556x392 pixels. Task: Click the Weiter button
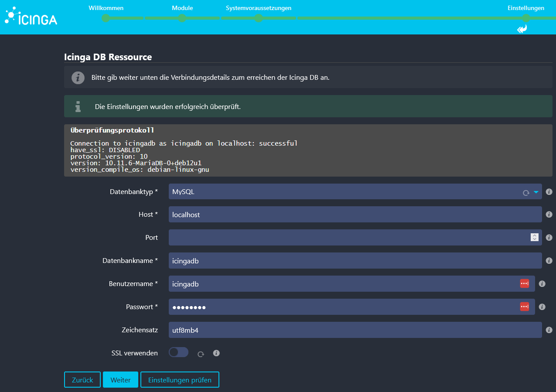(x=120, y=380)
